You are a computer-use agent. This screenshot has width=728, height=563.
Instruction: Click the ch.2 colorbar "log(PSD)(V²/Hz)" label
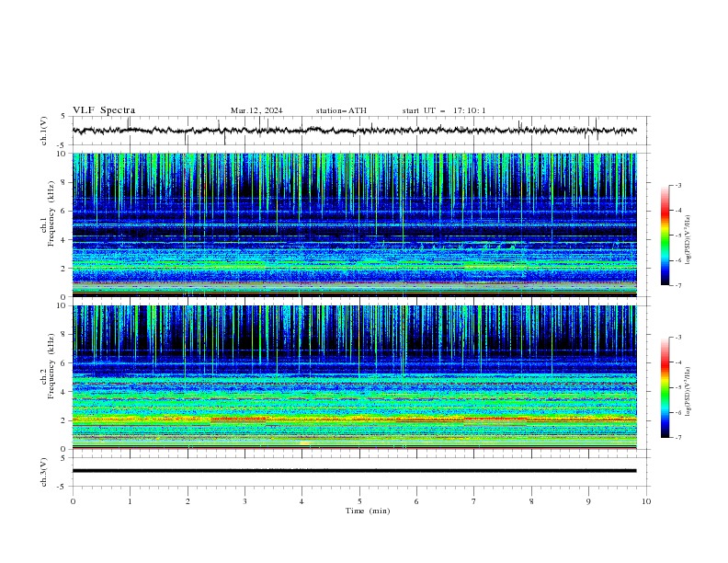click(688, 392)
